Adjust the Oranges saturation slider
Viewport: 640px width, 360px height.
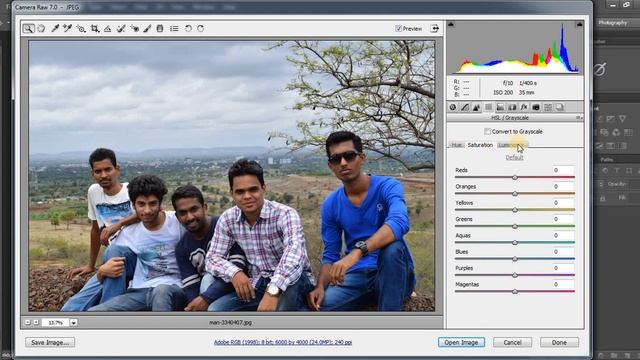tap(515, 193)
